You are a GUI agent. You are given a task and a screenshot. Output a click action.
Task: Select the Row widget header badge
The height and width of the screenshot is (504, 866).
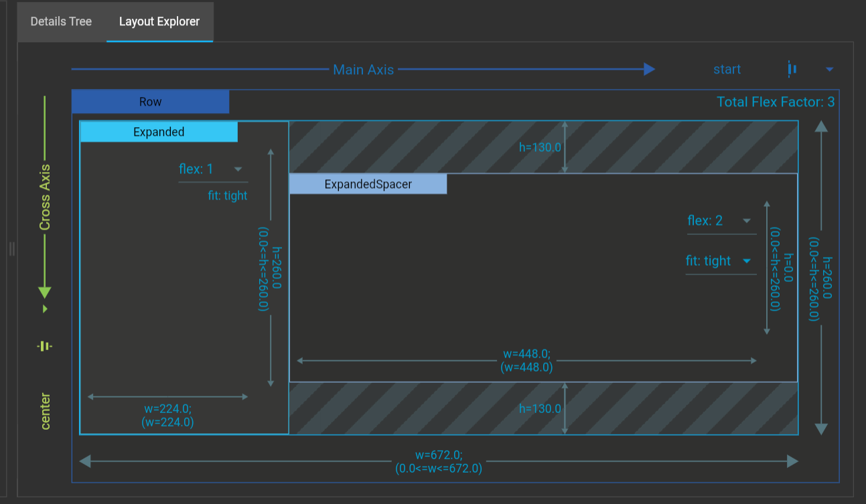pos(150,101)
